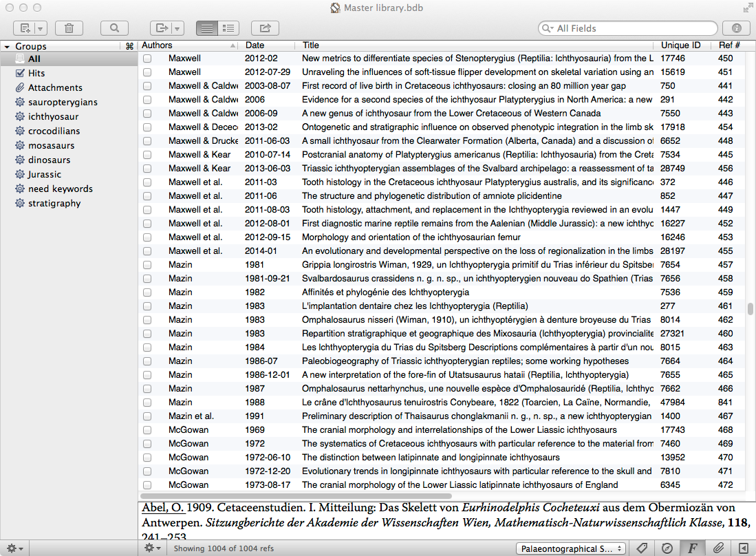
Task: Click the crocodilians smart group gear icon
Action: 20,131
